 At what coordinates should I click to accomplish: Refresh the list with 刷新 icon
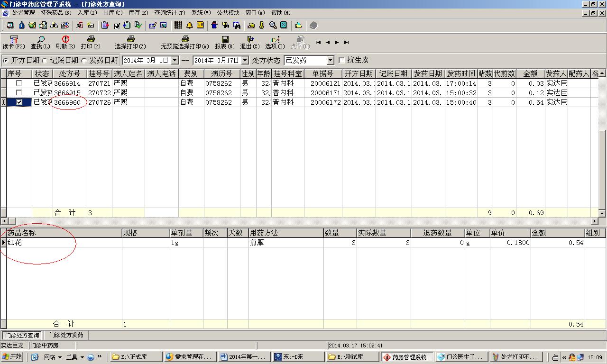tap(65, 40)
